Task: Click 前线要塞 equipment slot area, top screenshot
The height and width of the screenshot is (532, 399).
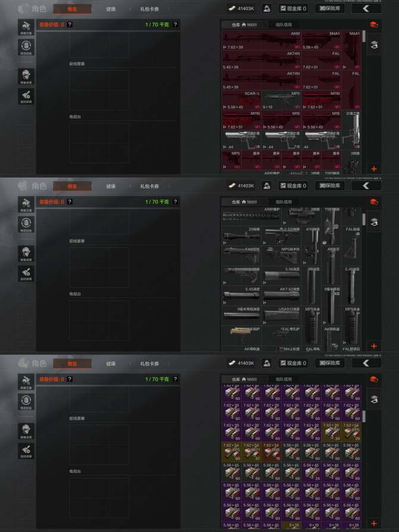Action: pyautogui.click(x=99, y=90)
